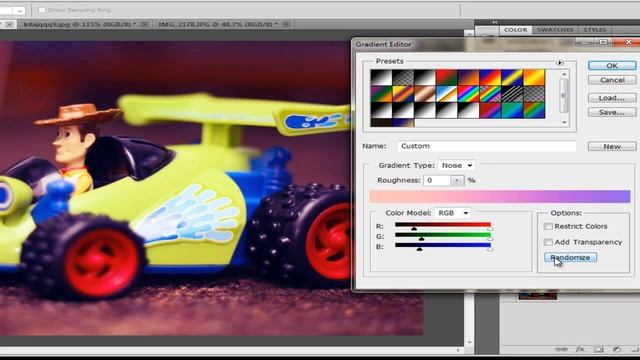Click the document horizontal scrollbar right arrow
This screenshot has width=640, height=360.
point(458,350)
